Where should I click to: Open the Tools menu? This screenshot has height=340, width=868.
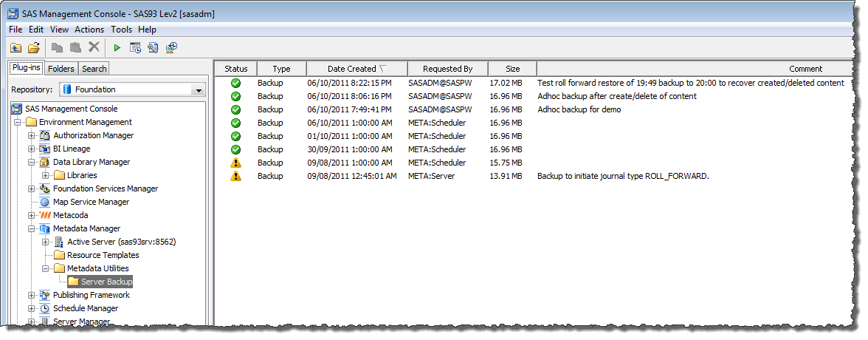121,30
